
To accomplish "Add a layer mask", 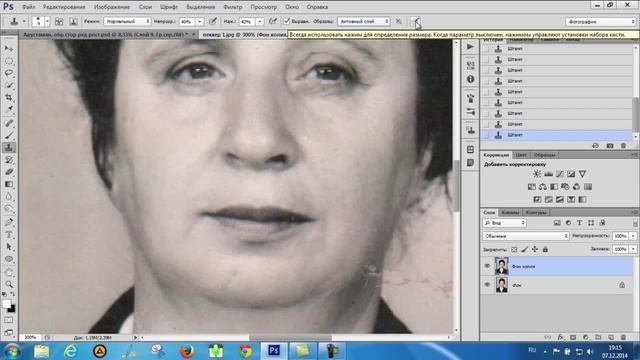I will tap(573, 337).
